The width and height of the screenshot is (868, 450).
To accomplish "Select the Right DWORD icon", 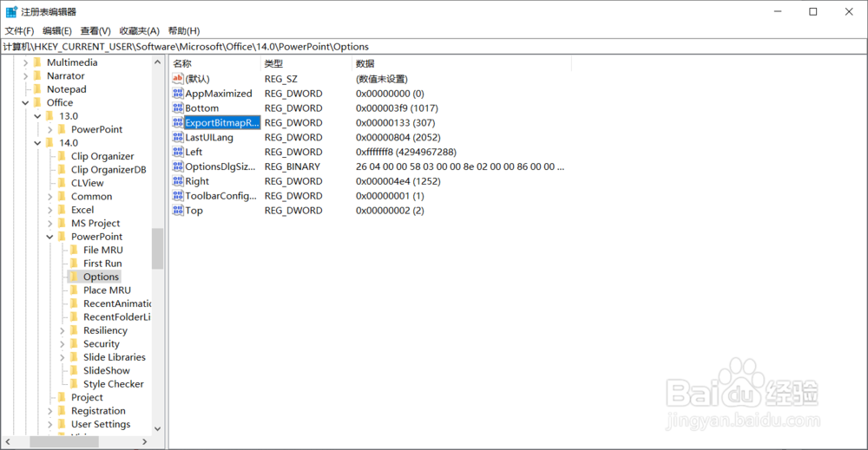I will (x=178, y=181).
